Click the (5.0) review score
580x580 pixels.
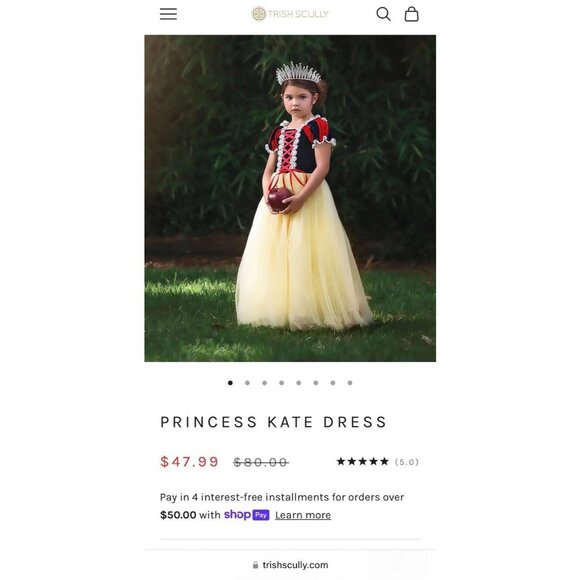coord(407,462)
